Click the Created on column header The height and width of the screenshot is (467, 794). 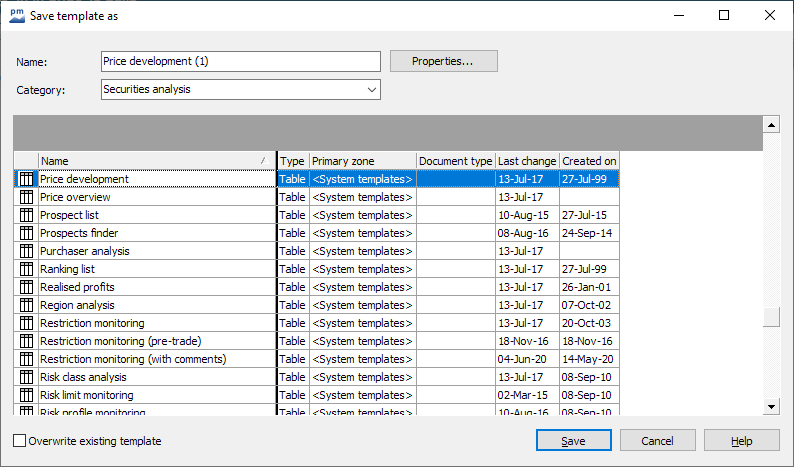click(x=589, y=161)
